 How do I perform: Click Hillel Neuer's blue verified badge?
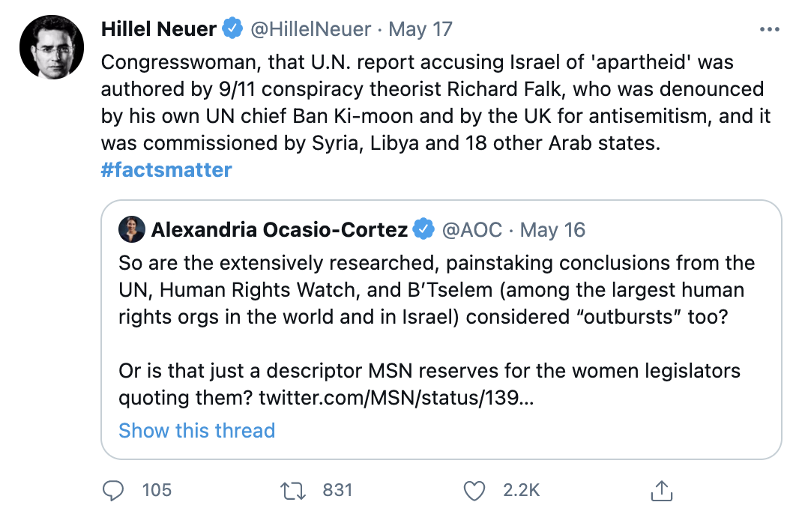click(x=232, y=29)
